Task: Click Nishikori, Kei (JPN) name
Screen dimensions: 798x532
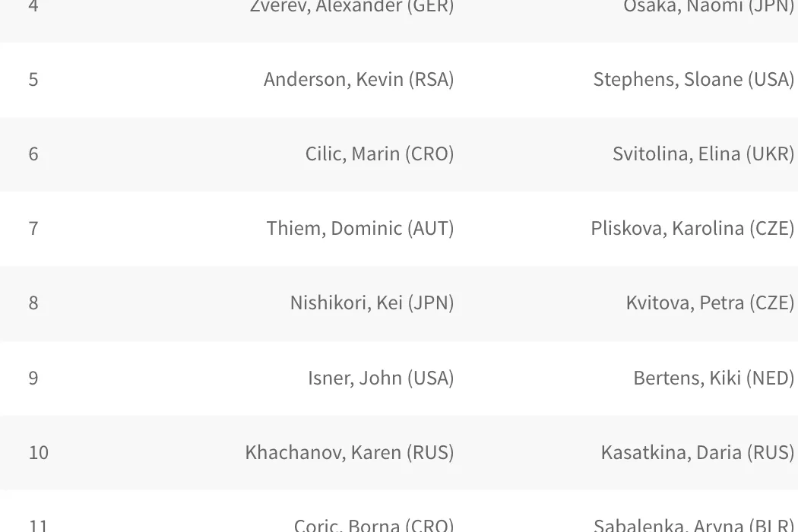Action: [x=372, y=303]
